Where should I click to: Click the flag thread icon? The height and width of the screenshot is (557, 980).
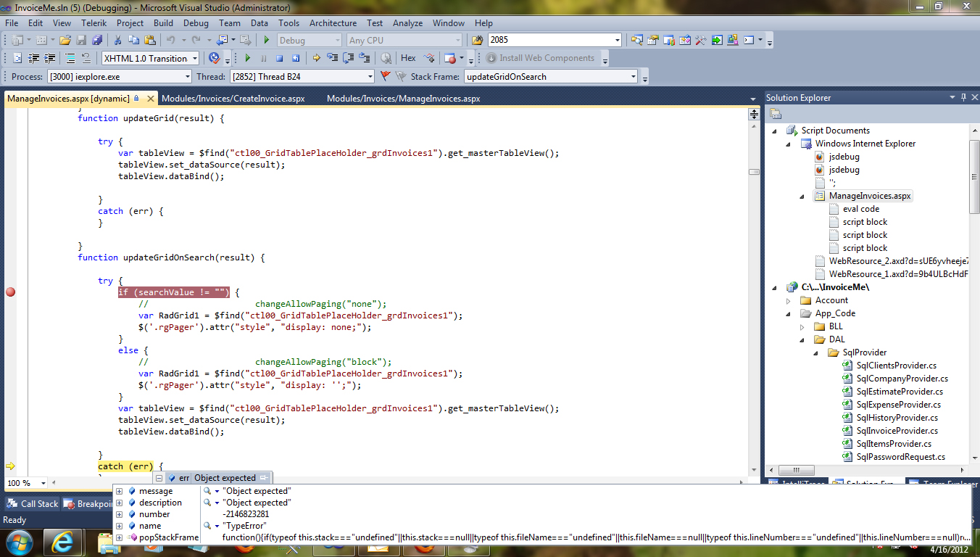(x=385, y=76)
